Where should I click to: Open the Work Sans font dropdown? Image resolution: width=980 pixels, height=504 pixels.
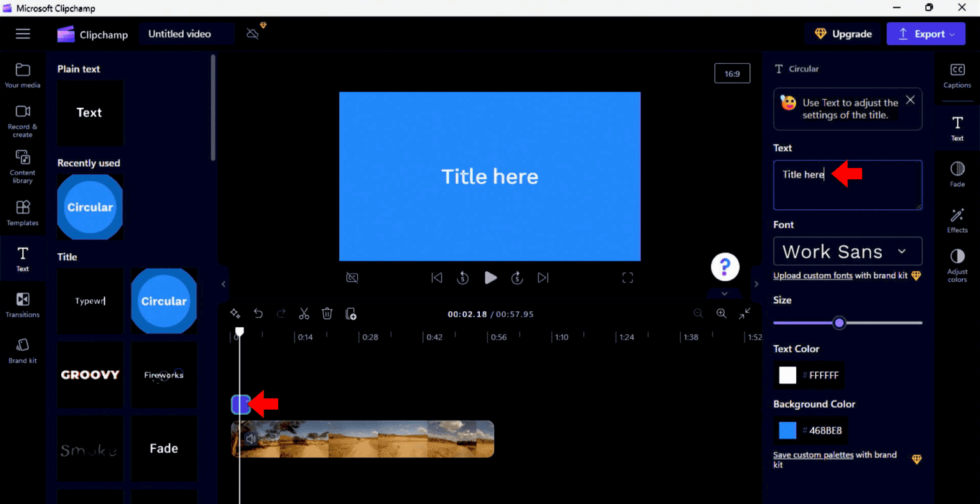[847, 251]
